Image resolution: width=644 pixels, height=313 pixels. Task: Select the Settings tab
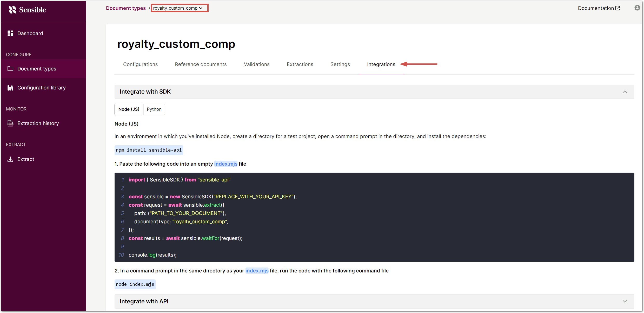340,64
